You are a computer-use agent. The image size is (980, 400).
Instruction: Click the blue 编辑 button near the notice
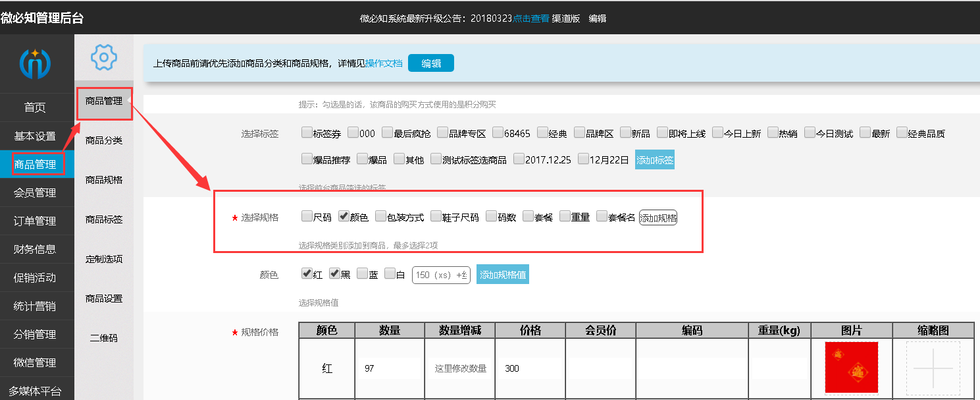pos(430,63)
